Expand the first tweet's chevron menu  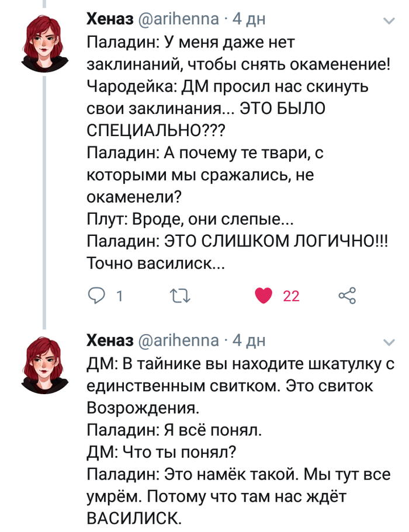[x=389, y=21]
